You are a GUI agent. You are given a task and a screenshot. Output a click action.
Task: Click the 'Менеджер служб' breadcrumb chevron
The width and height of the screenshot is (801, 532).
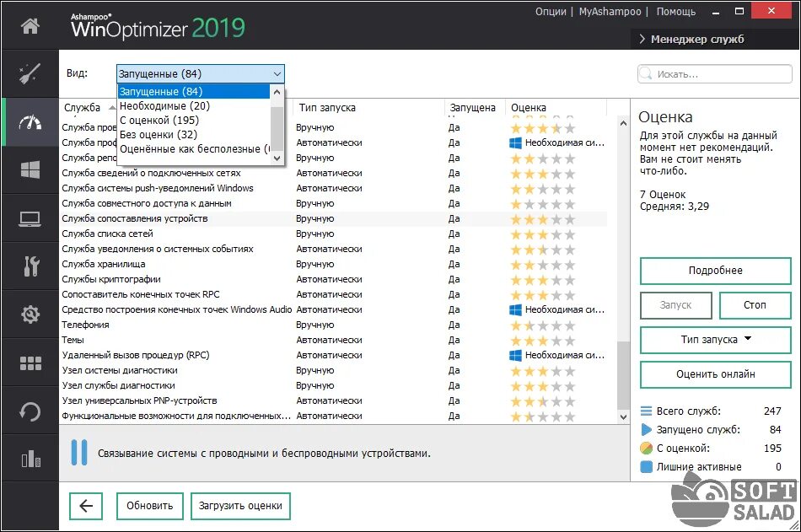click(x=642, y=39)
